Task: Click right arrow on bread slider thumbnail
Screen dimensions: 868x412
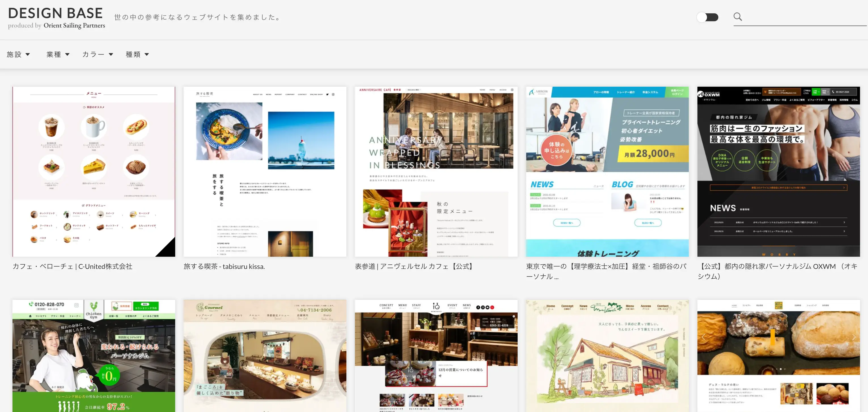Action: pyautogui.click(x=854, y=337)
